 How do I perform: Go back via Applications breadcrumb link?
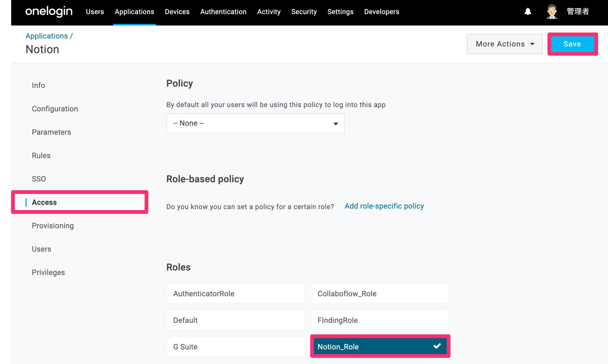click(47, 36)
